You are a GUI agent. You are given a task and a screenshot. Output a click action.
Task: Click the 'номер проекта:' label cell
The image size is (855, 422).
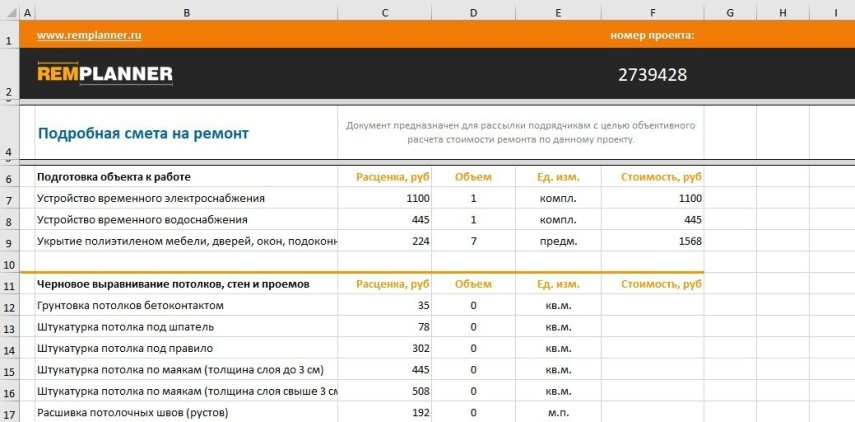652,35
